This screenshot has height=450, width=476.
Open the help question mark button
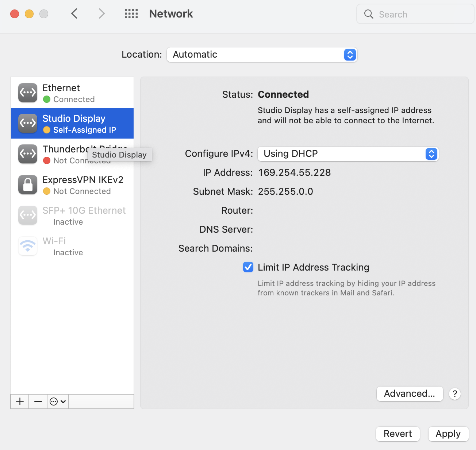pyautogui.click(x=455, y=394)
